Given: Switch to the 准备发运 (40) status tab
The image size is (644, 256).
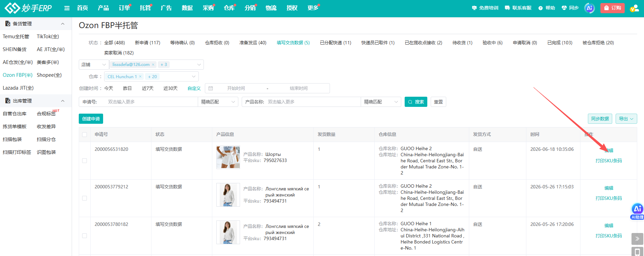Looking at the screenshot, I should pos(253,43).
